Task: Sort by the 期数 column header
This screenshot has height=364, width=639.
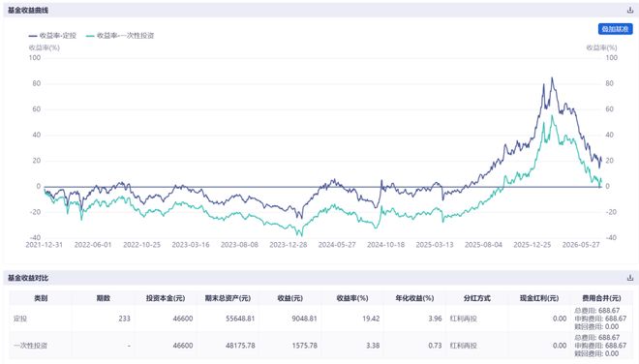Action: tap(103, 298)
